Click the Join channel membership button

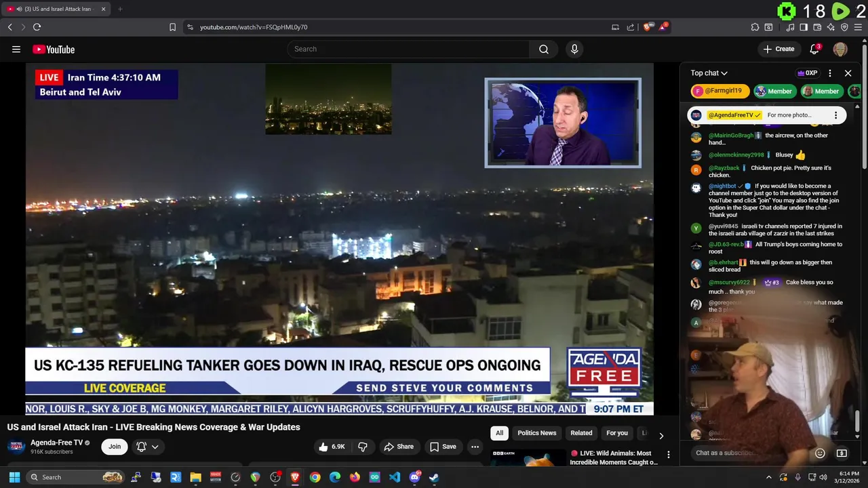click(x=115, y=447)
